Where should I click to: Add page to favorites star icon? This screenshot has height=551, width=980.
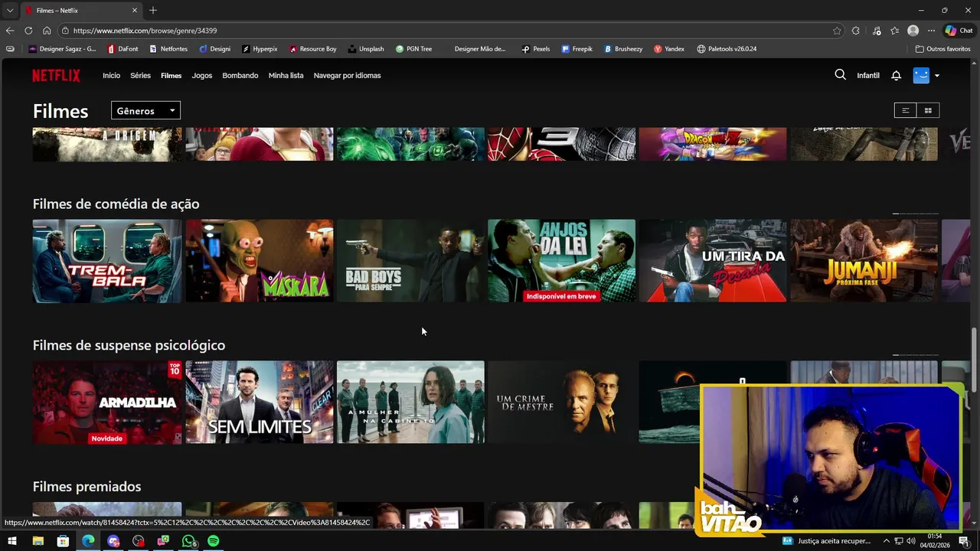837,31
